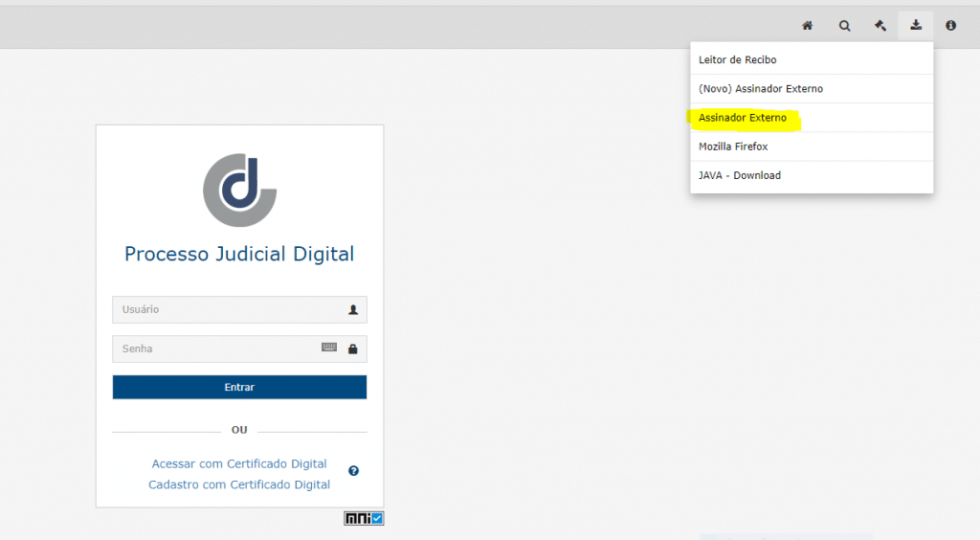Open the virtual keyboard icon in Senha
Image resolution: width=980 pixels, height=540 pixels.
coord(329,348)
